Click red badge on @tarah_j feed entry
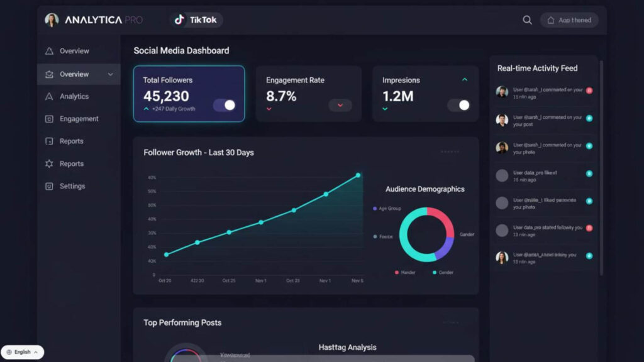This screenshot has height=362, width=644. pyautogui.click(x=589, y=90)
